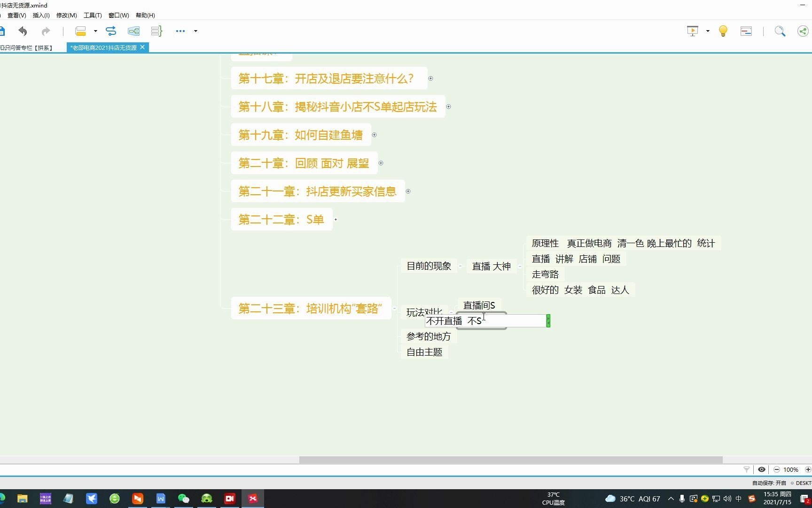
Task: Click the Redo arrow in the toolbar
Action: (46, 31)
